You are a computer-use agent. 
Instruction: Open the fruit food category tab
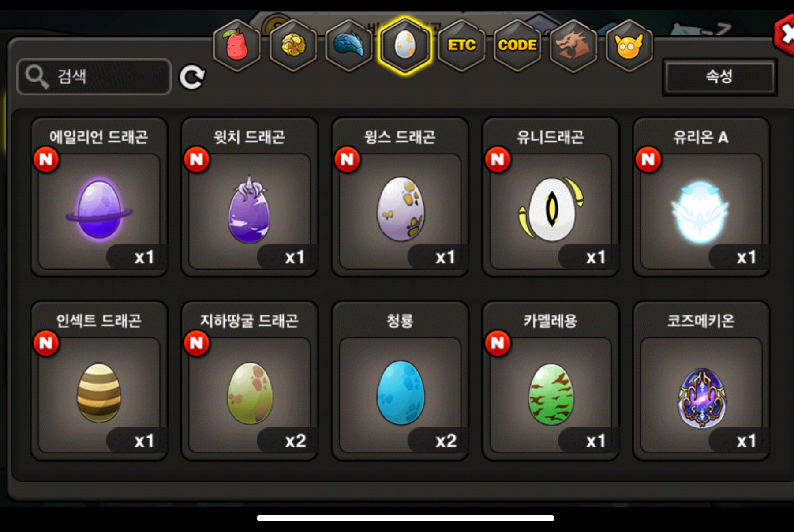(x=237, y=45)
